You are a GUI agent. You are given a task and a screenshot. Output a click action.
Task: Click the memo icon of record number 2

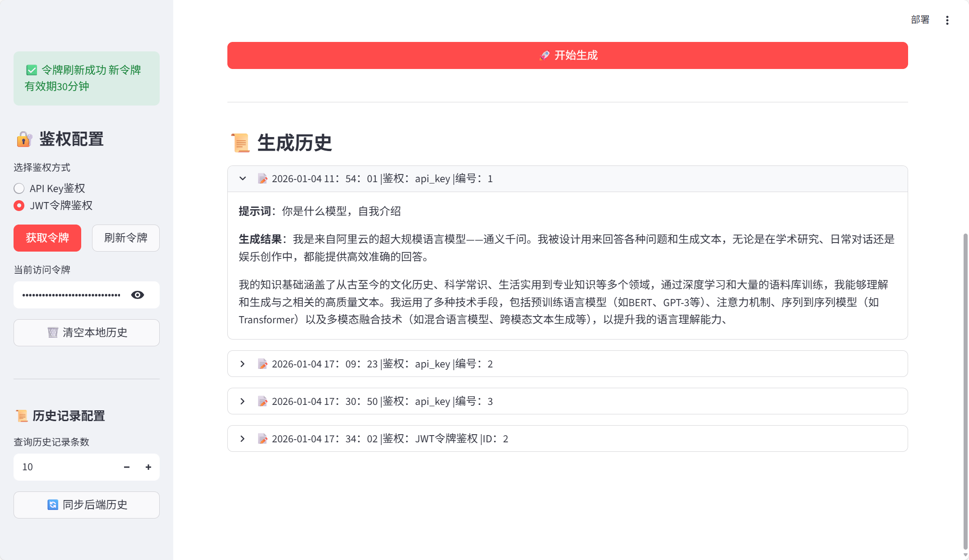(x=263, y=364)
